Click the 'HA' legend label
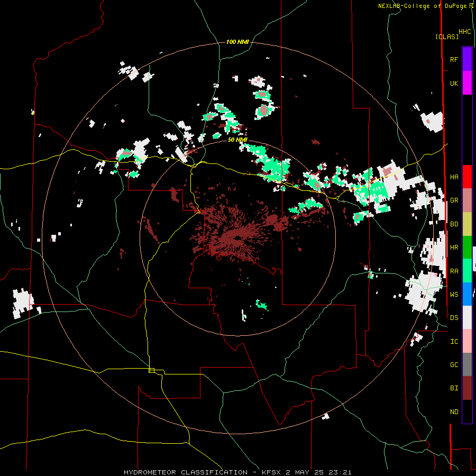 pos(454,177)
